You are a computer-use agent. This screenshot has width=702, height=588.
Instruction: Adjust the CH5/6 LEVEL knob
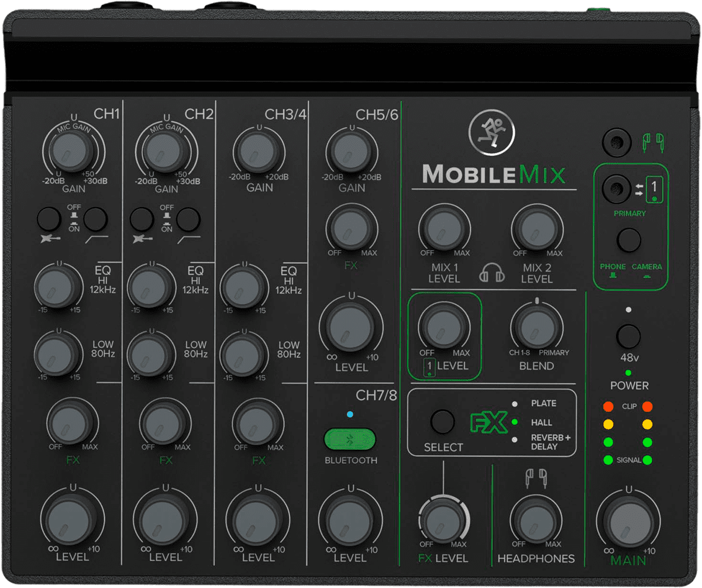pos(351,328)
